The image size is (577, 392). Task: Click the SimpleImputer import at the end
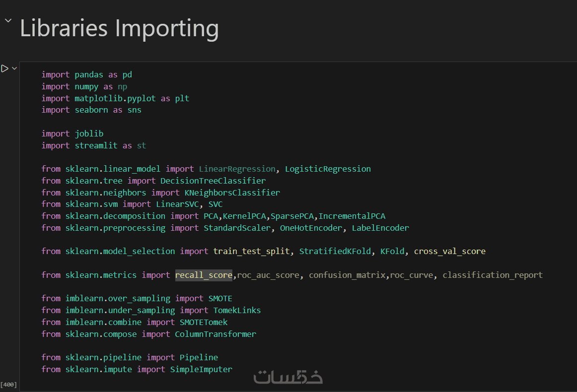click(201, 369)
